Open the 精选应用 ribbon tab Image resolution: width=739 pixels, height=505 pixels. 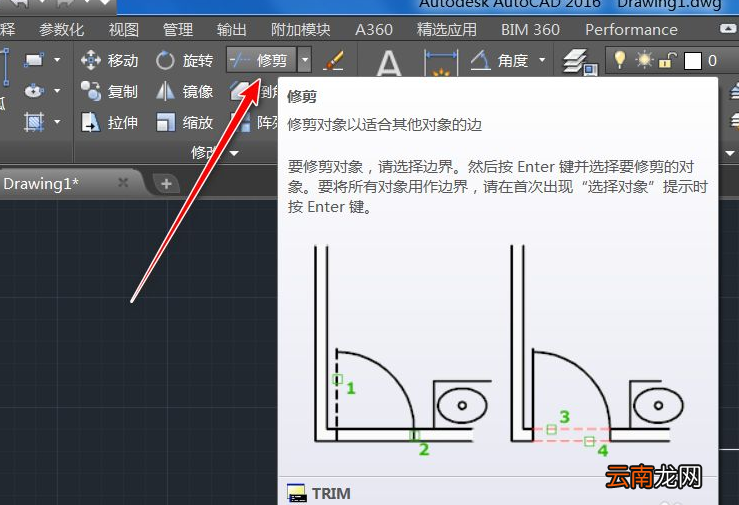click(447, 30)
